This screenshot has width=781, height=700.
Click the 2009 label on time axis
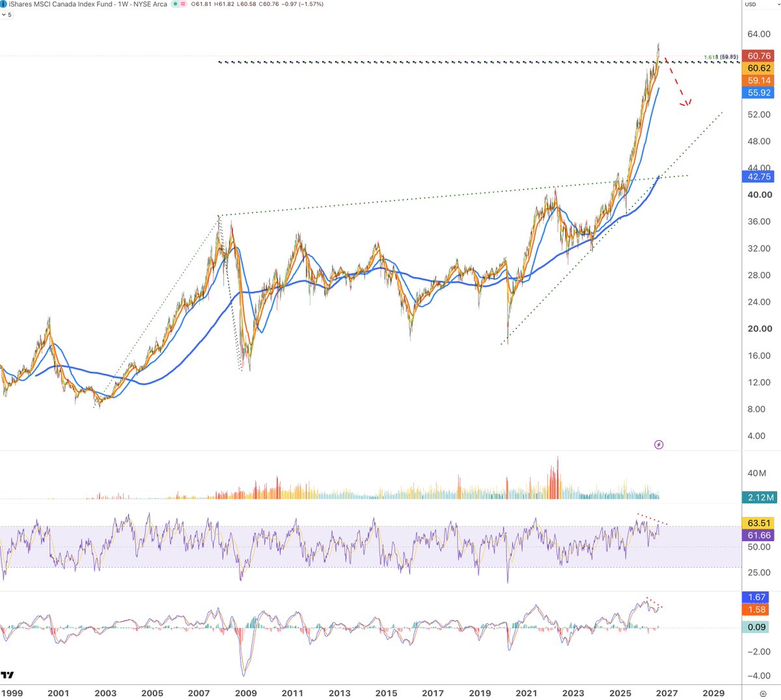click(246, 693)
